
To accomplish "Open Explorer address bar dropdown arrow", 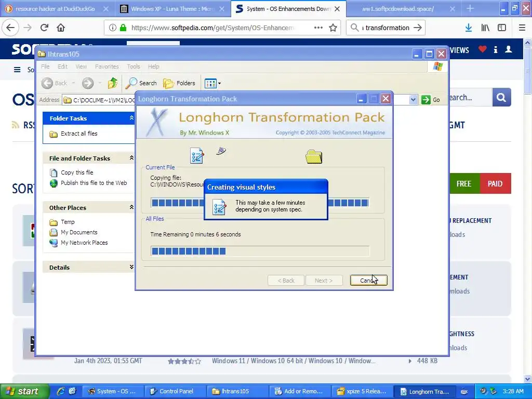I will [x=413, y=100].
